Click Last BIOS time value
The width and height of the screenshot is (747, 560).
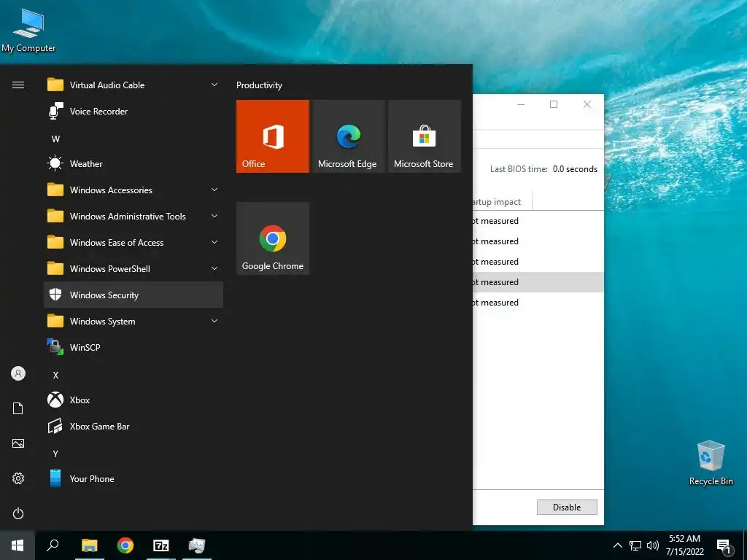[x=575, y=169]
